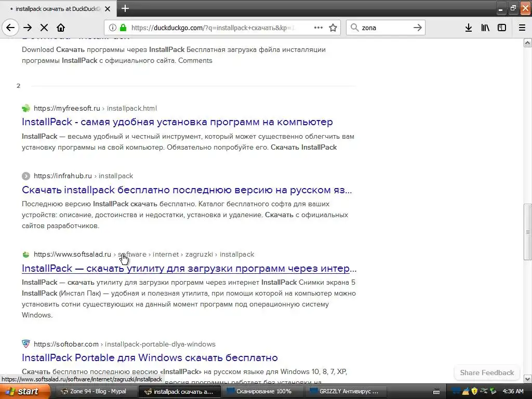Go forward with the toolbar arrow
This screenshot has height=399, width=532.
pos(28,28)
